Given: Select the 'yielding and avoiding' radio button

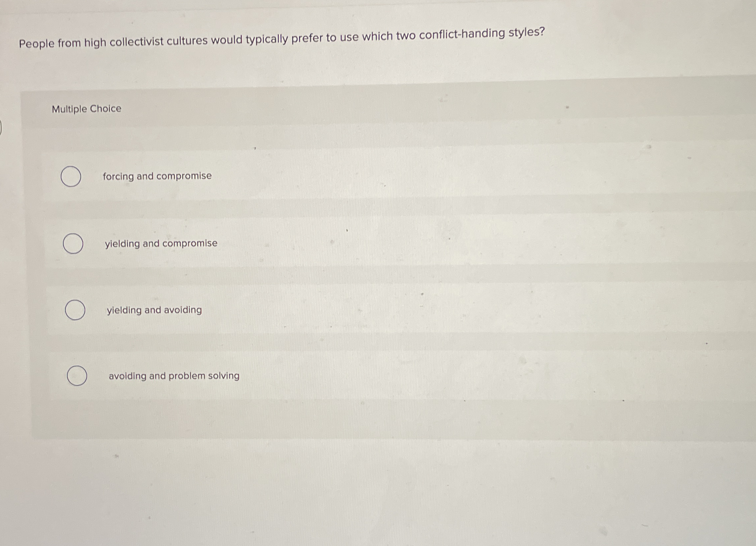Looking at the screenshot, I should [76, 311].
